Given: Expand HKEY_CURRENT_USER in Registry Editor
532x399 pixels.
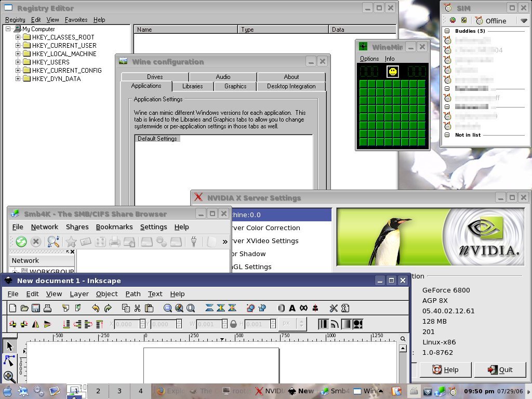Looking at the screenshot, I should click(18, 45).
